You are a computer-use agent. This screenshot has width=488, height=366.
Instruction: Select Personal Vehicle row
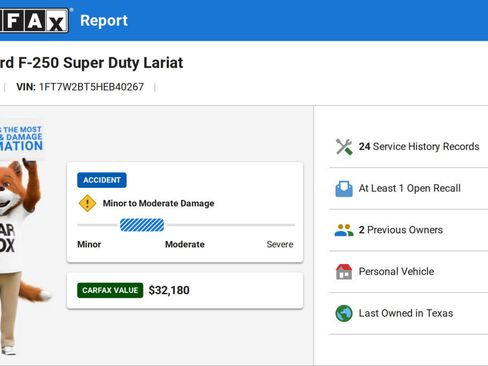click(409, 272)
